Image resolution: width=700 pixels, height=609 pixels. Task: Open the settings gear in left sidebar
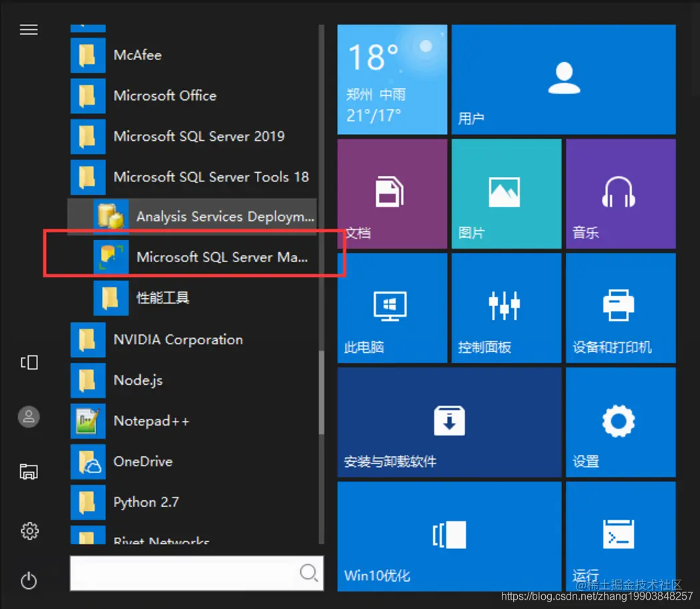point(29,531)
